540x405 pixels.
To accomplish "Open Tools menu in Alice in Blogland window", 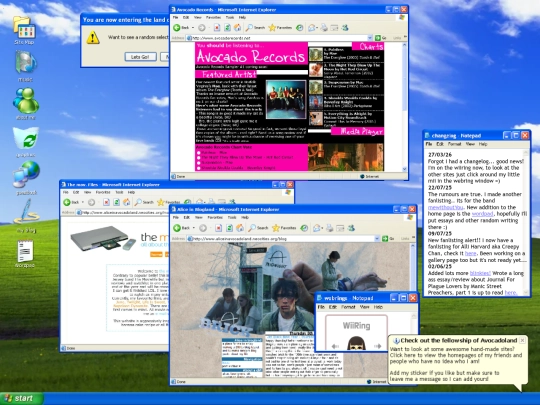I will [x=232, y=218].
